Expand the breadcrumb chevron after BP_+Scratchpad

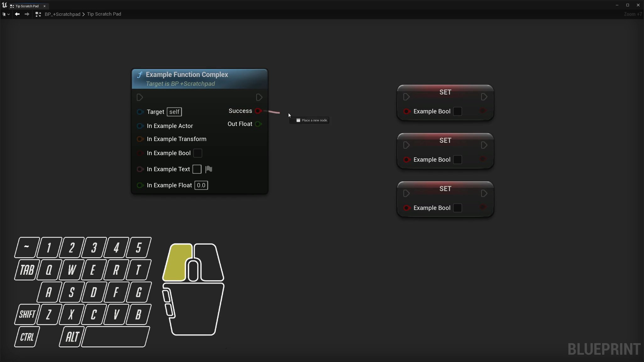point(84,14)
